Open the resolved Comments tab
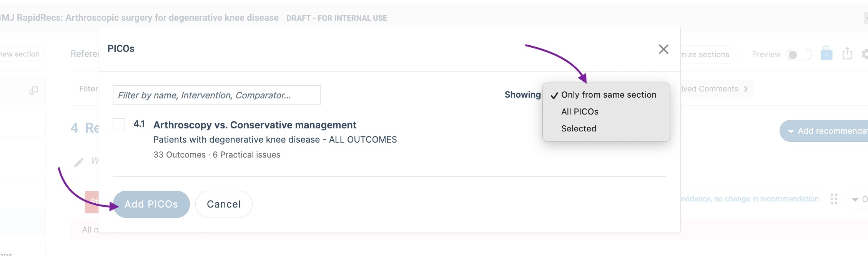This screenshot has height=256, width=868. coord(714,89)
